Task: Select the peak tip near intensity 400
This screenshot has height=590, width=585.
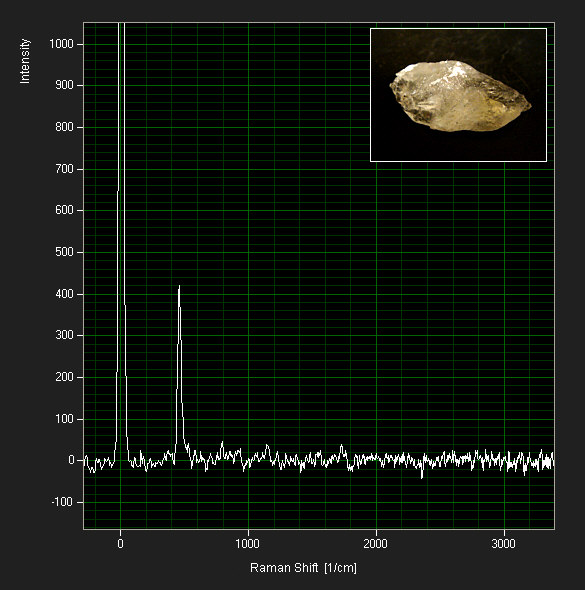Action: [179, 287]
